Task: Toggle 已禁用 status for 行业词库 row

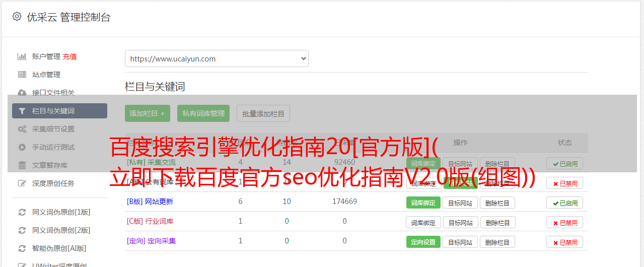Action: (x=564, y=222)
